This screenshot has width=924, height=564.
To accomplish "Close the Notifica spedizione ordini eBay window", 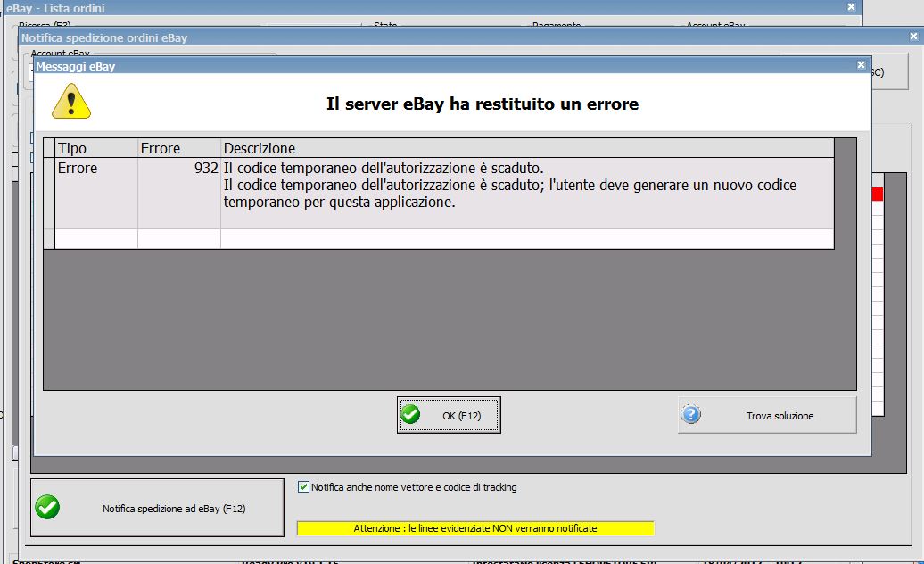I will (x=913, y=37).
